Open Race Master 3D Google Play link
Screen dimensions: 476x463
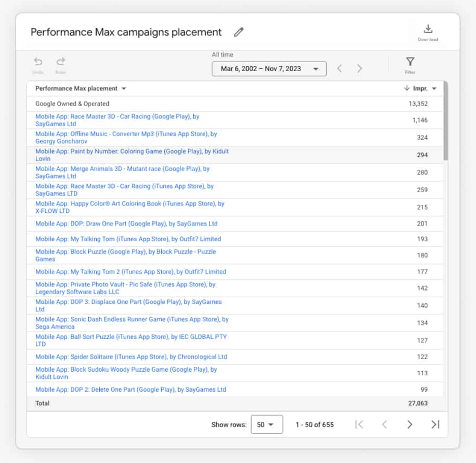point(117,120)
